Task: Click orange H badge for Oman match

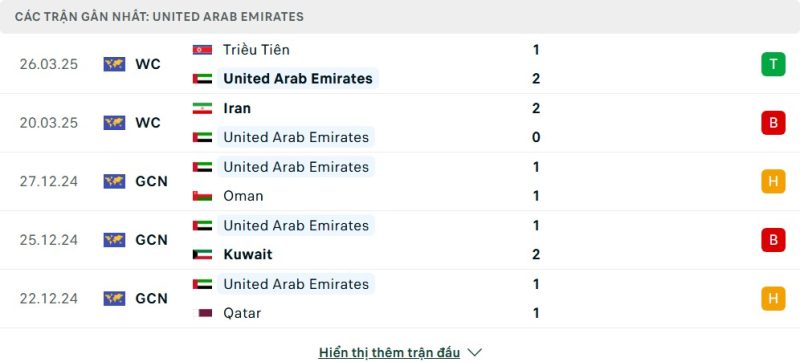Action: 773,182
